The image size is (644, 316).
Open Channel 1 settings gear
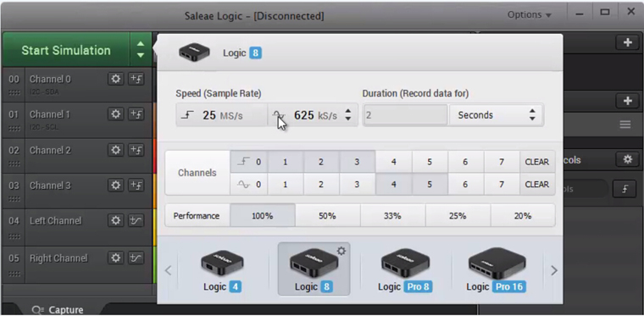pos(116,114)
